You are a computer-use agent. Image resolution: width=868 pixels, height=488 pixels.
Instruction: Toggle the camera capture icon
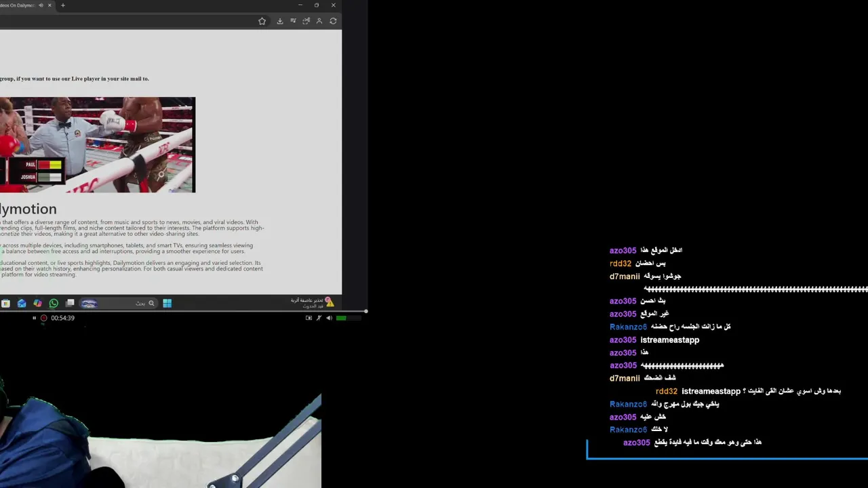(x=309, y=318)
